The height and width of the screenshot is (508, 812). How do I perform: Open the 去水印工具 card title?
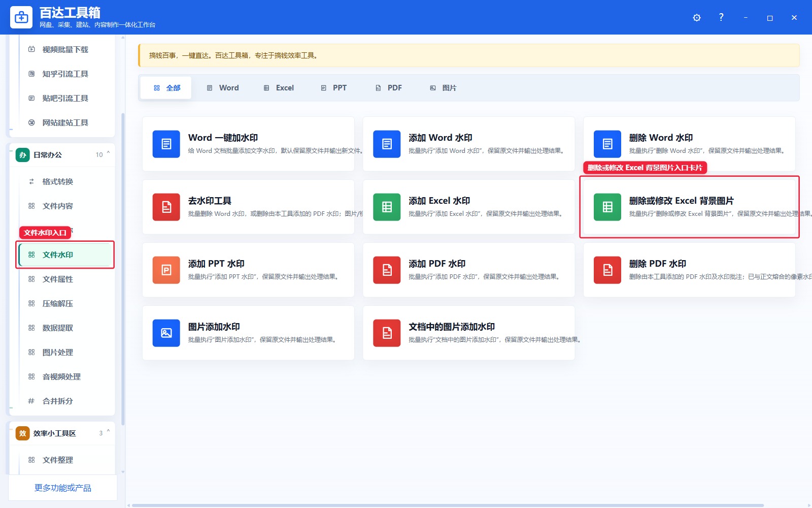[x=210, y=201]
